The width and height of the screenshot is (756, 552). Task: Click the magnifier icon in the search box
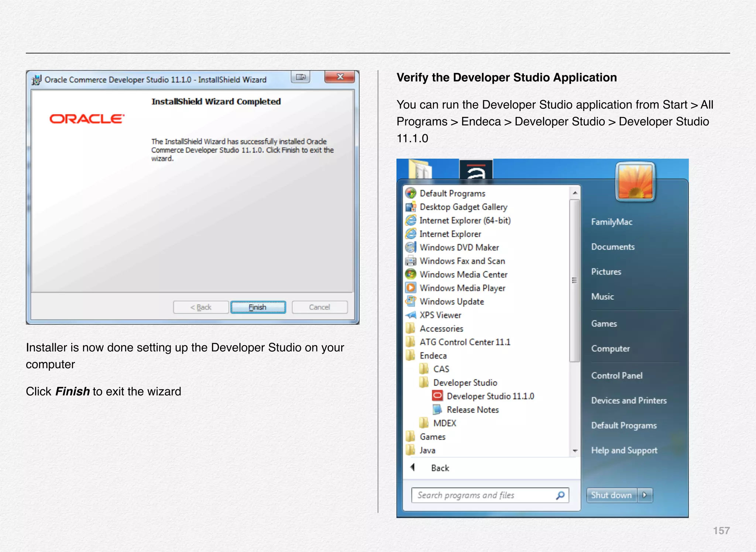560,495
